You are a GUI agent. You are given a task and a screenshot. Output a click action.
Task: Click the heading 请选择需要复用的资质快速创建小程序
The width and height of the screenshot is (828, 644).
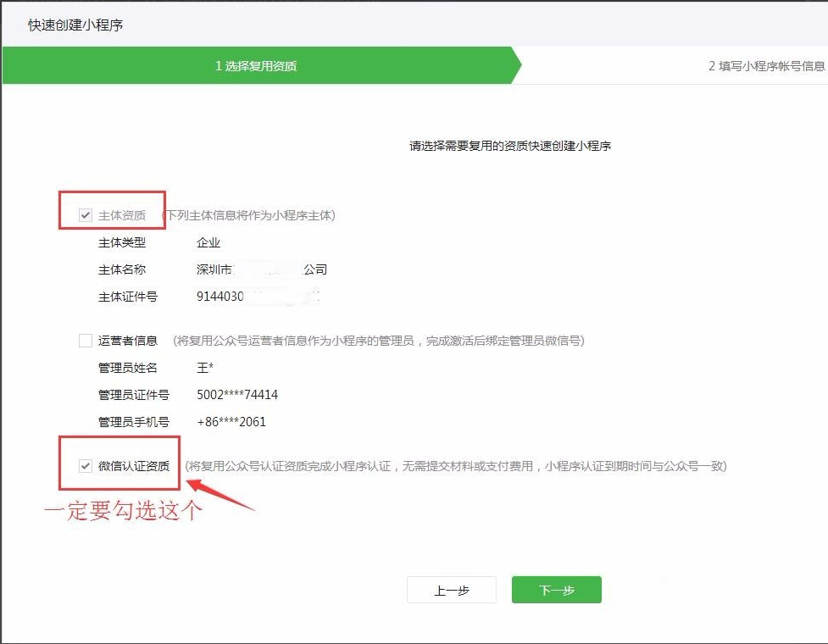510,146
